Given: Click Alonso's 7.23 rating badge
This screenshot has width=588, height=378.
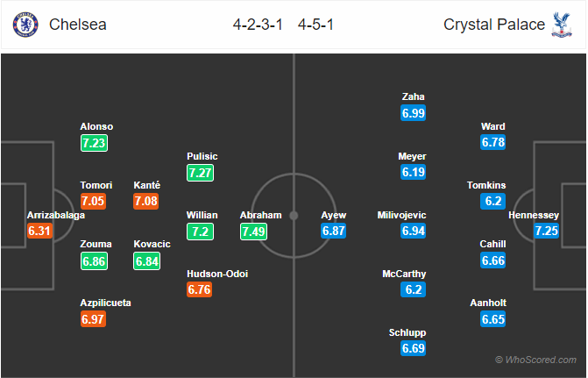Looking at the screenshot, I should (94, 143).
